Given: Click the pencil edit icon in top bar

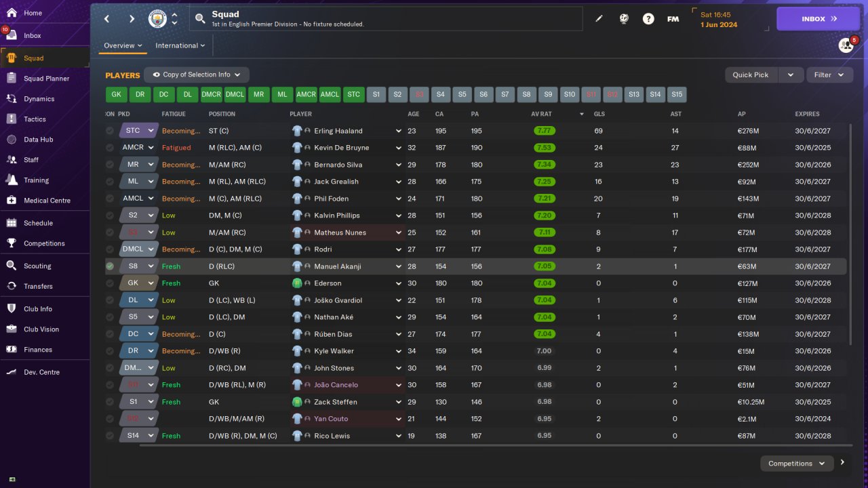Looking at the screenshot, I should [599, 19].
